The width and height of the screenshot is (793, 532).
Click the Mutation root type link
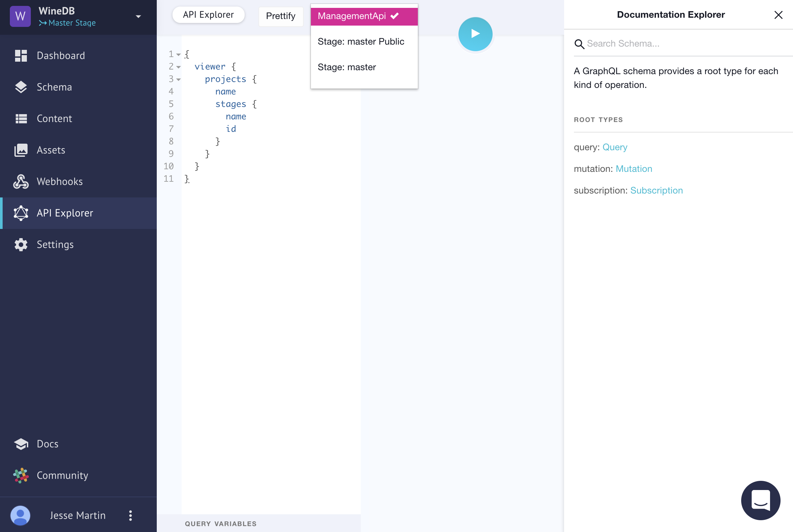tap(634, 169)
